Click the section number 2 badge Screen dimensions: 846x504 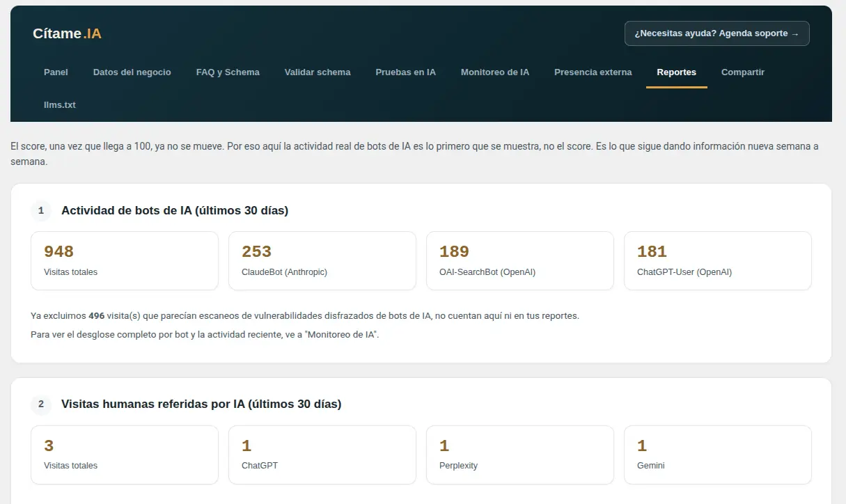(41, 404)
